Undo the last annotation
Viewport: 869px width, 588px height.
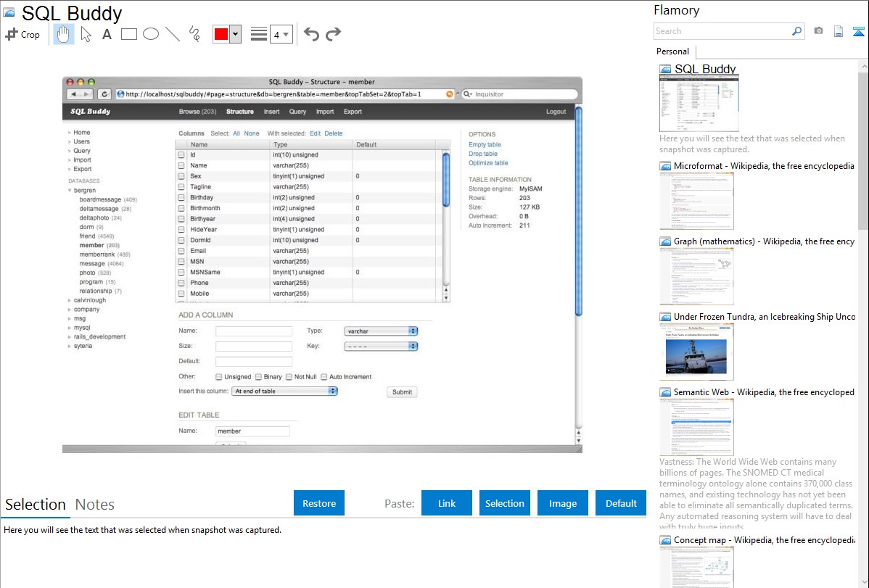click(311, 34)
